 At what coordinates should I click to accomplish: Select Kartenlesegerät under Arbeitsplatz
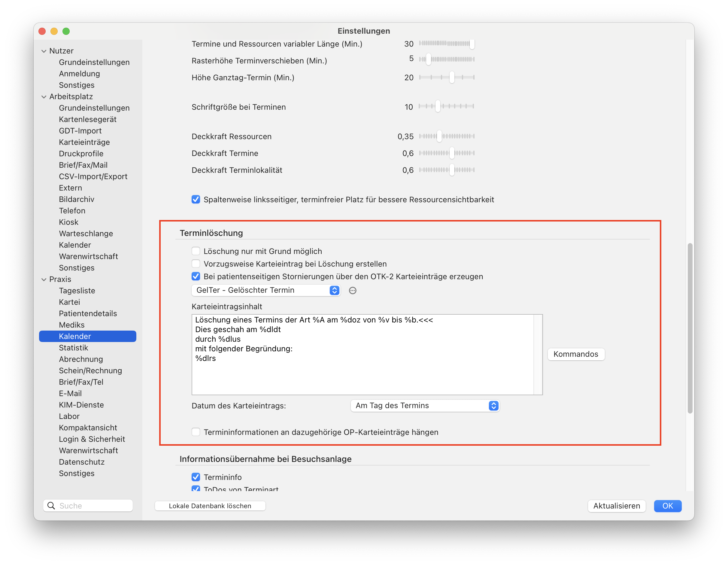tap(88, 119)
